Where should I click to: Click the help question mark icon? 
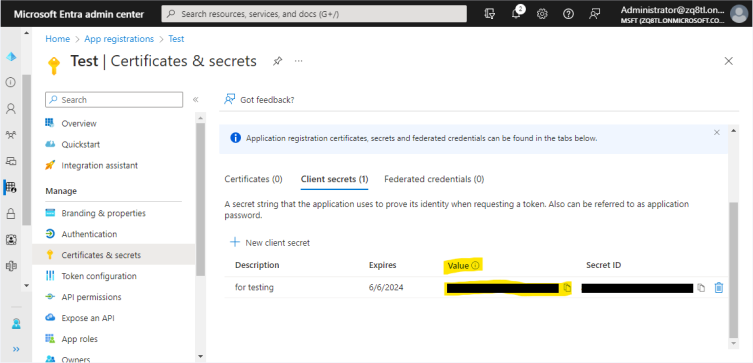click(568, 14)
